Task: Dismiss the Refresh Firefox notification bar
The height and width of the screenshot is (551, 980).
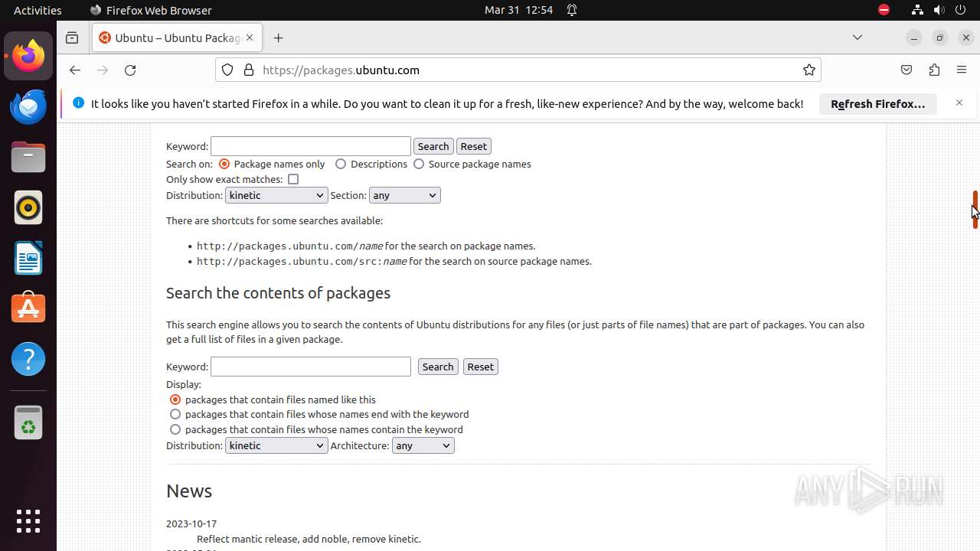Action: click(x=959, y=103)
